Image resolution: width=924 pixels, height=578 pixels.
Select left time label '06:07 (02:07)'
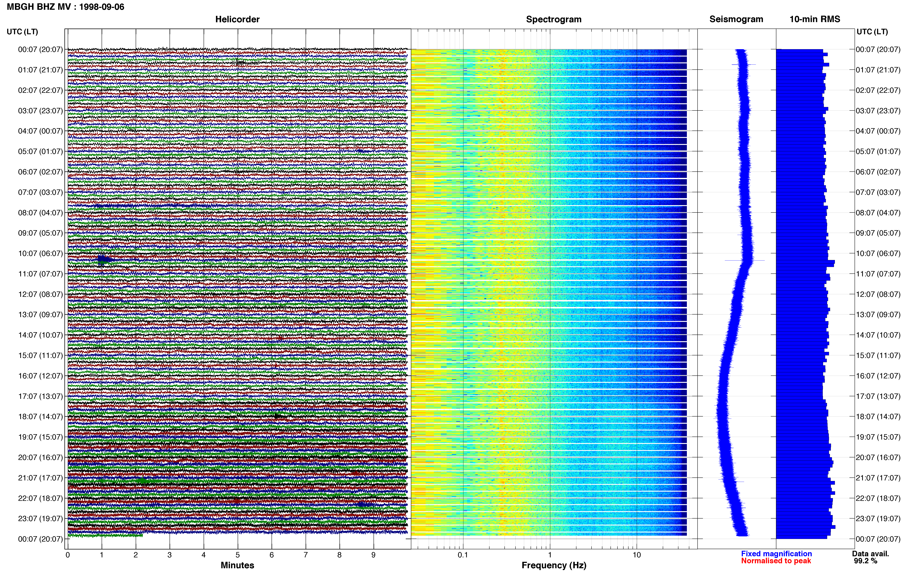point(40,172)
